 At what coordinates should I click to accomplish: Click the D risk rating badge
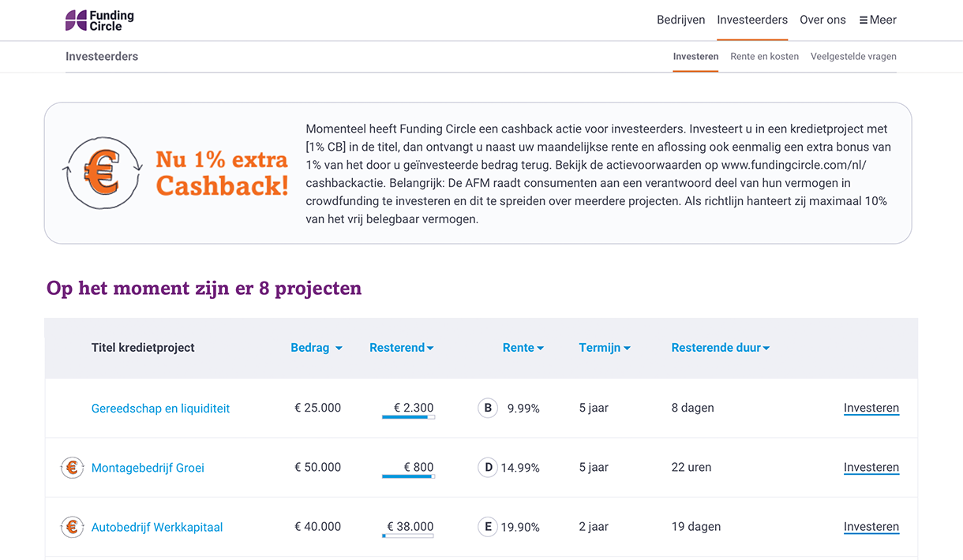point(488,468)
